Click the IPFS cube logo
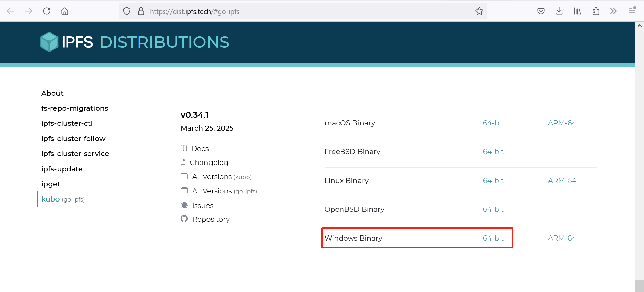Screen dimensions: 644x292 [x=49, y=42]
